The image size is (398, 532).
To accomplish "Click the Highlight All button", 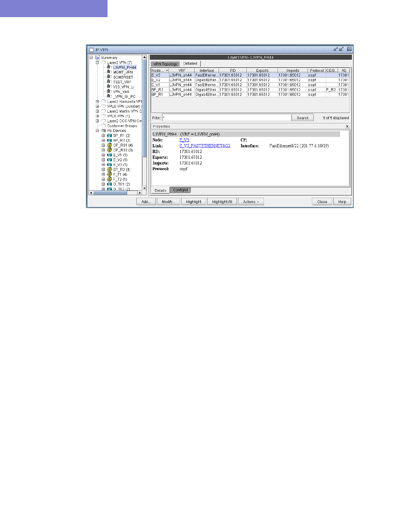I will click(x=222, y=202).
